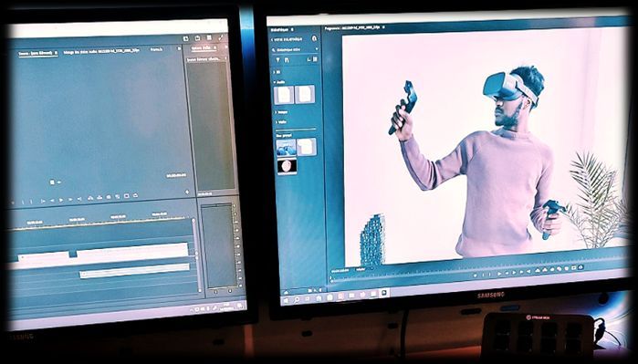Click the Creative Cloud sync icon in Libraries panel
This screenshot has height=364, width=638.
coord(314,38)
